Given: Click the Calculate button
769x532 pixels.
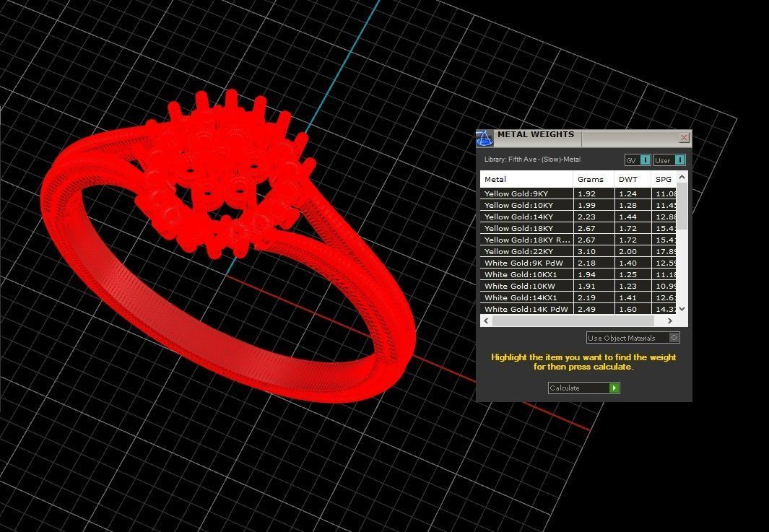Looking at the screenshot, I should point(583,388).
